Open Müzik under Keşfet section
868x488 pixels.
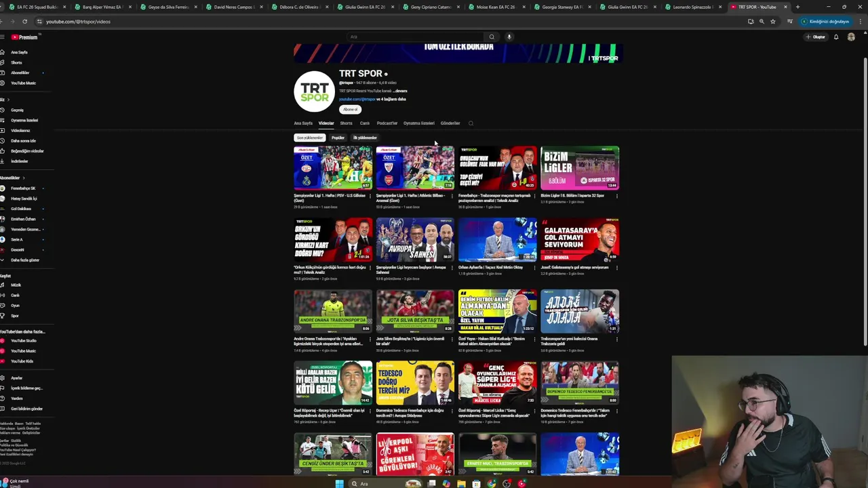point(16,285)
